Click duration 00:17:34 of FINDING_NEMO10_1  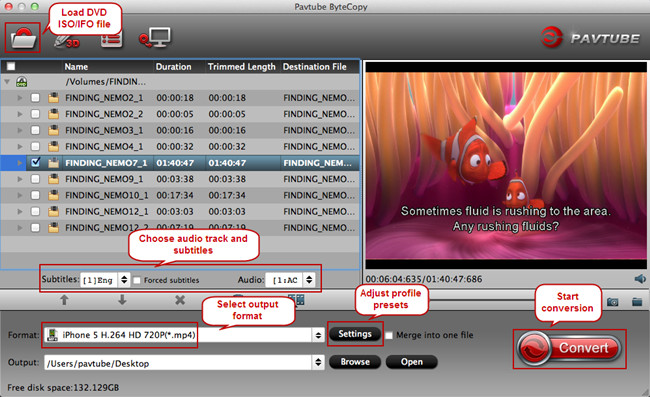tap(175, 196)
